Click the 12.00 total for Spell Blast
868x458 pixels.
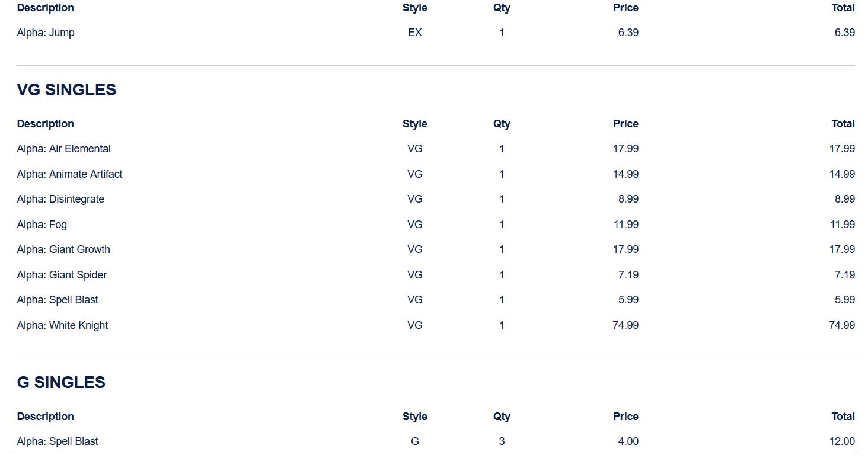point(841,441)
